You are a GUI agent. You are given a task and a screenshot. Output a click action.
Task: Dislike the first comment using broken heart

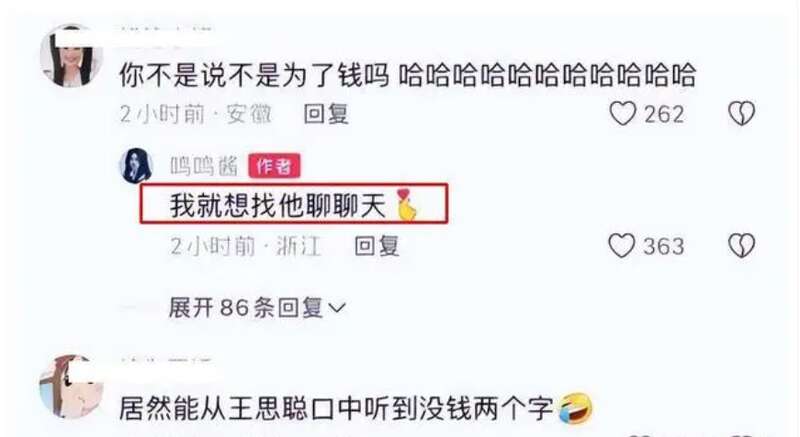(x=741, y=113)
